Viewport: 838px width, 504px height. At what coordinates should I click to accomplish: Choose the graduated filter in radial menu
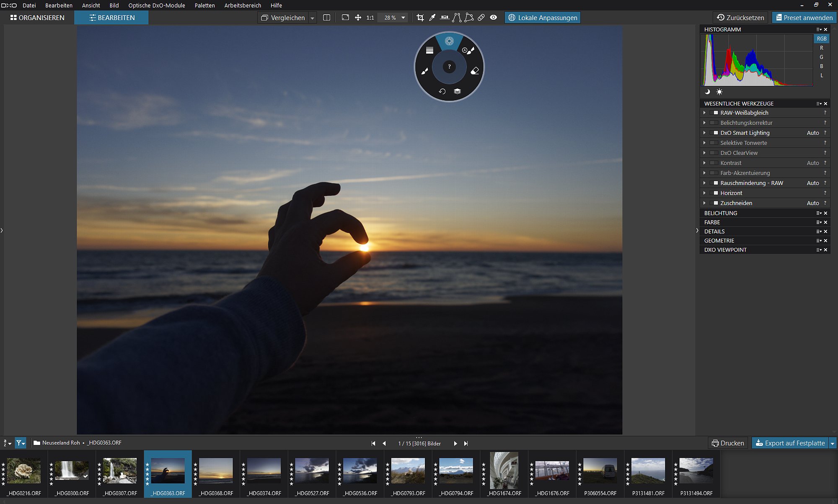pos(429,50)
